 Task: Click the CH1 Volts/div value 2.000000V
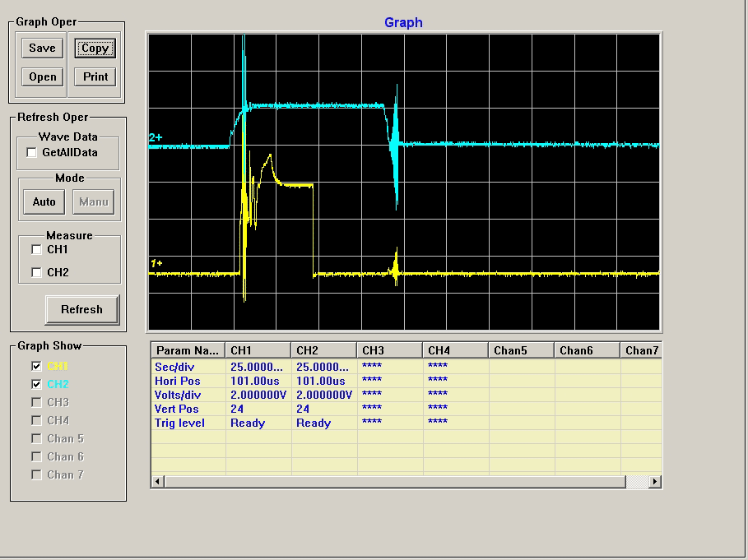258,395
